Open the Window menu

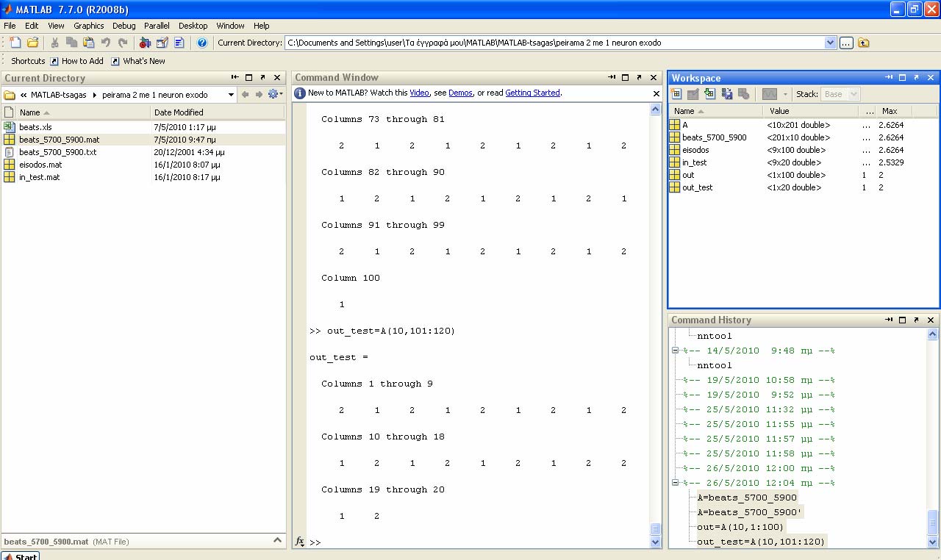[230, 26]
